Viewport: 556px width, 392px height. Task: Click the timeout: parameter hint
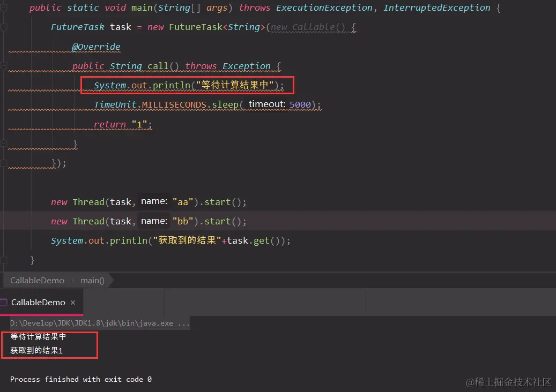[266, 104]
